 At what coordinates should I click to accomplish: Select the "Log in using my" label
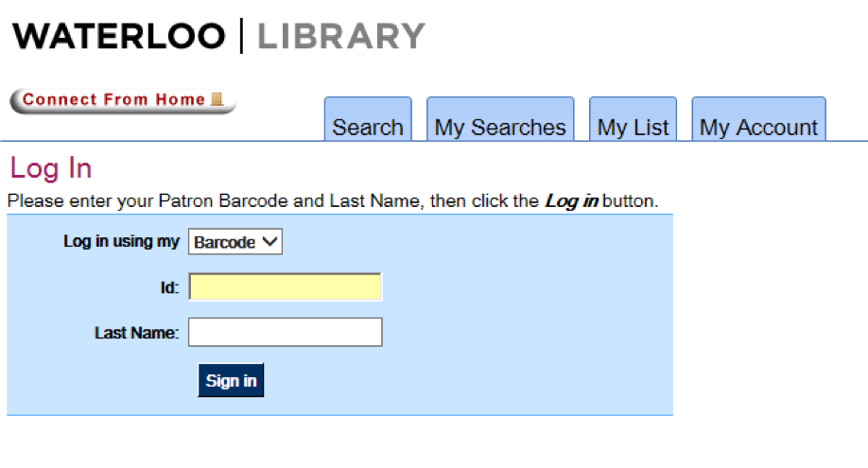pos(121,241)
